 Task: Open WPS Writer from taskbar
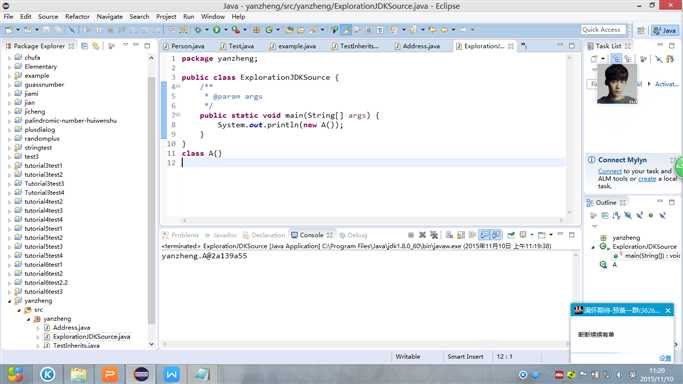point(171,374)
